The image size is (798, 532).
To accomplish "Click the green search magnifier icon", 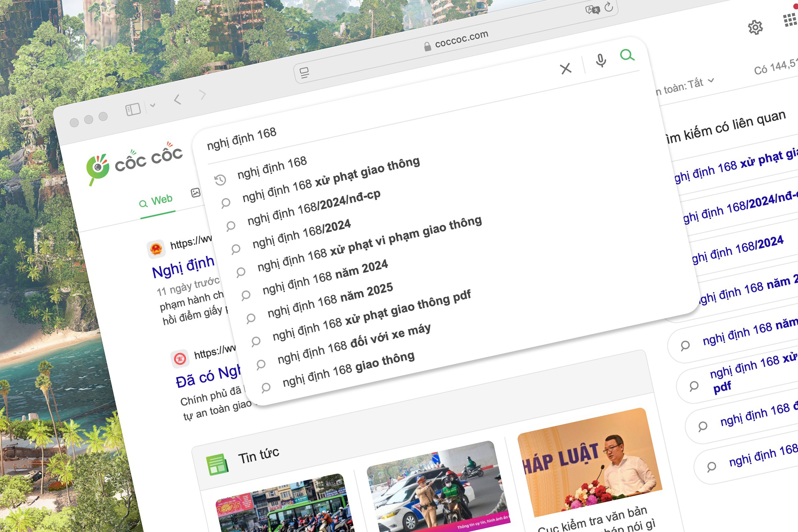I will (627, 55).
